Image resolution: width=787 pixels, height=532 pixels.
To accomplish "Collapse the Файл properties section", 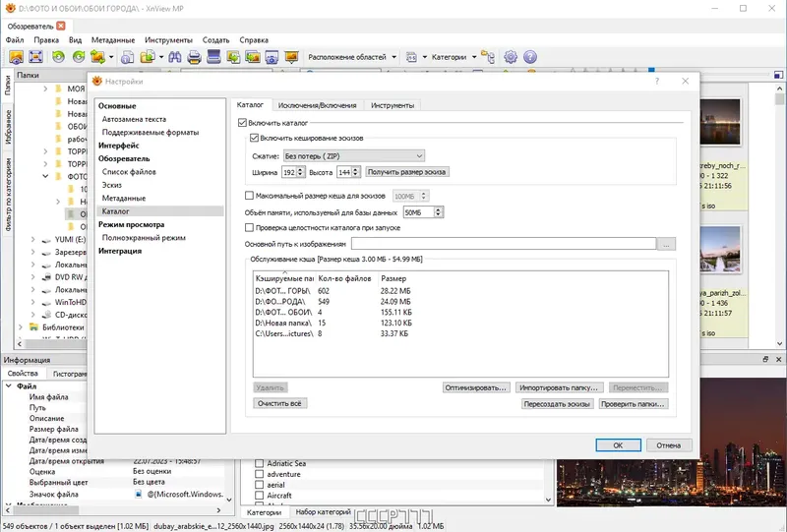I will click(x=9, y=385).
